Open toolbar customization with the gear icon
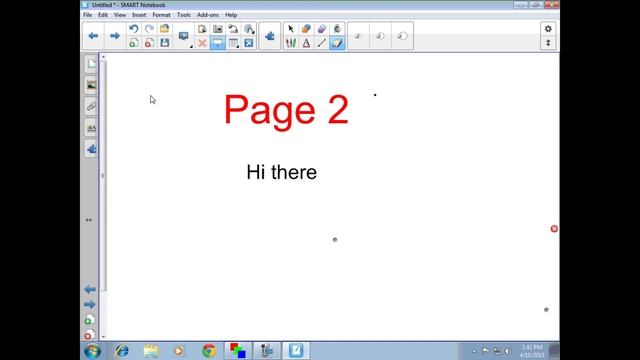 [x=548, y=29]
